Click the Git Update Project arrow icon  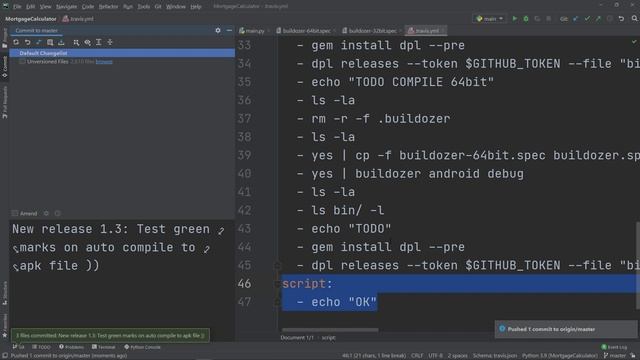point(576,19)
